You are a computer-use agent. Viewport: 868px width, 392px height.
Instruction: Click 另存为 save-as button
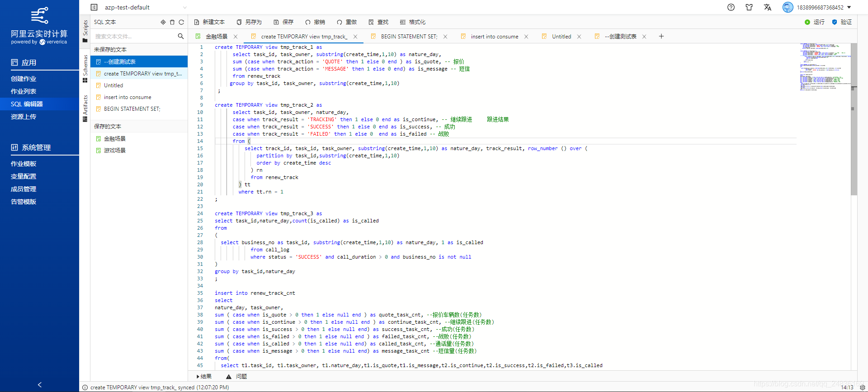[x=249, y=22]
